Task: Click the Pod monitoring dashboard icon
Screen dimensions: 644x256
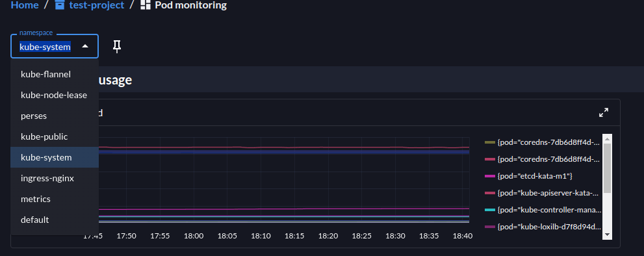Action: tap(146, 5)
